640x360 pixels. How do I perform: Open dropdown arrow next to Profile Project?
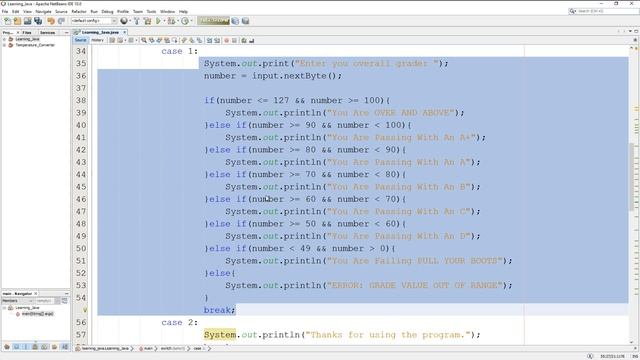pyautogui.click(x=191, y=21)
